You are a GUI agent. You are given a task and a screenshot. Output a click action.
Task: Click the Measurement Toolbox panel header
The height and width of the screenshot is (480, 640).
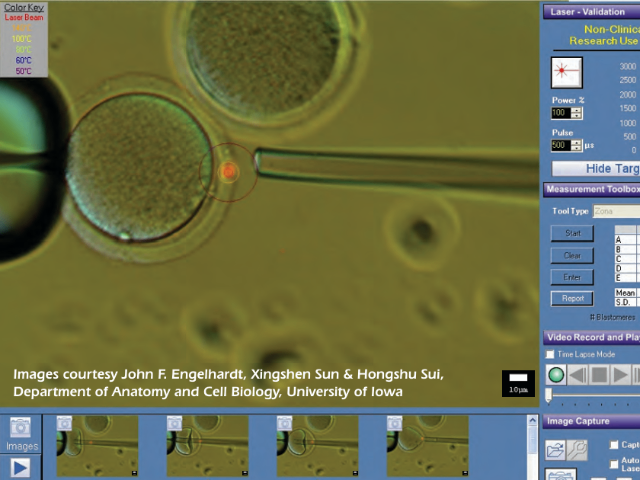click(x=591, y=189)
